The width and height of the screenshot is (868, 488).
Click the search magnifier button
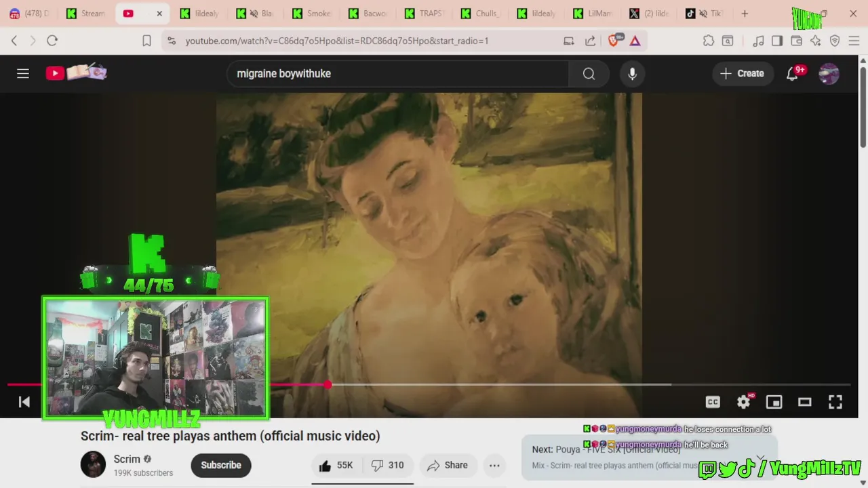tap(589, 73)
